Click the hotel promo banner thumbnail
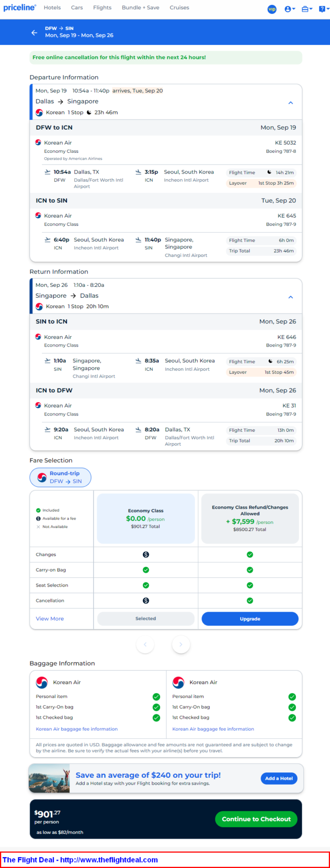The image size is (330, 868). pos(49,778)
